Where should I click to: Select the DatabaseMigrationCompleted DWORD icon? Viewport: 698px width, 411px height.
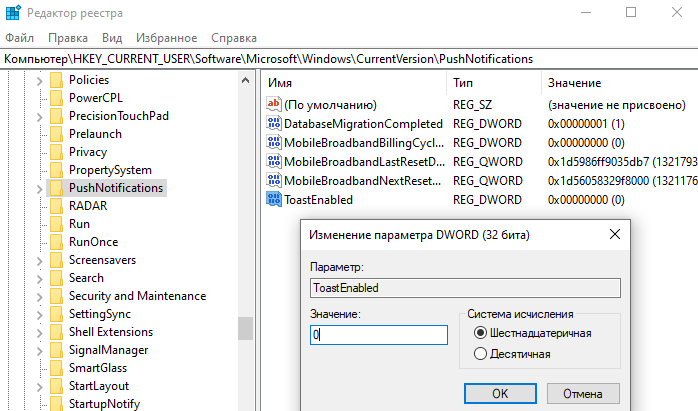[274, 123]
